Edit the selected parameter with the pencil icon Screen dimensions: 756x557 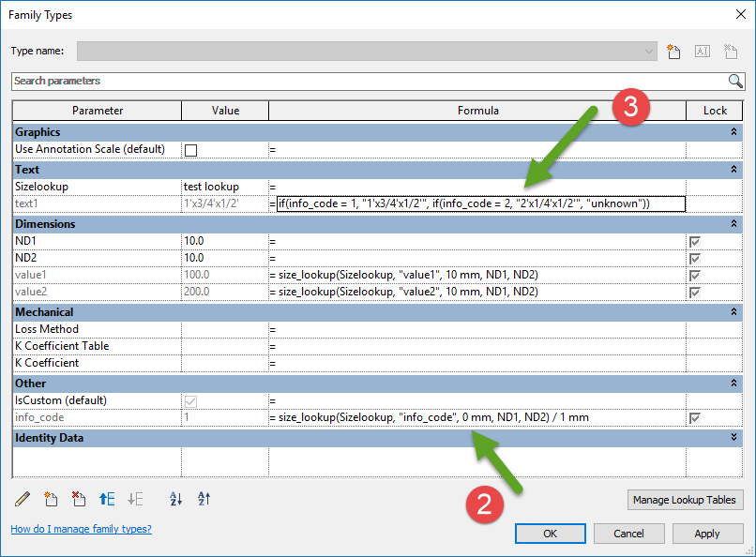[23, 500]
